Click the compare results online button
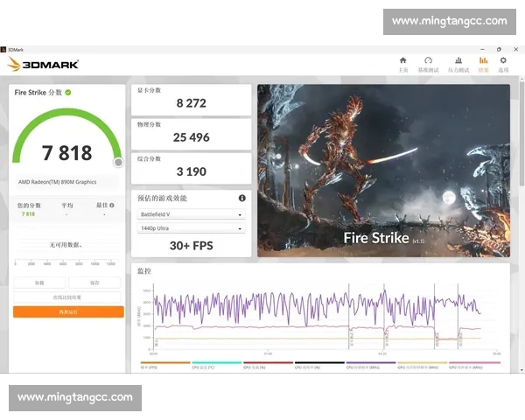Screen dimensions: 525x420 [x=68, y=297]
